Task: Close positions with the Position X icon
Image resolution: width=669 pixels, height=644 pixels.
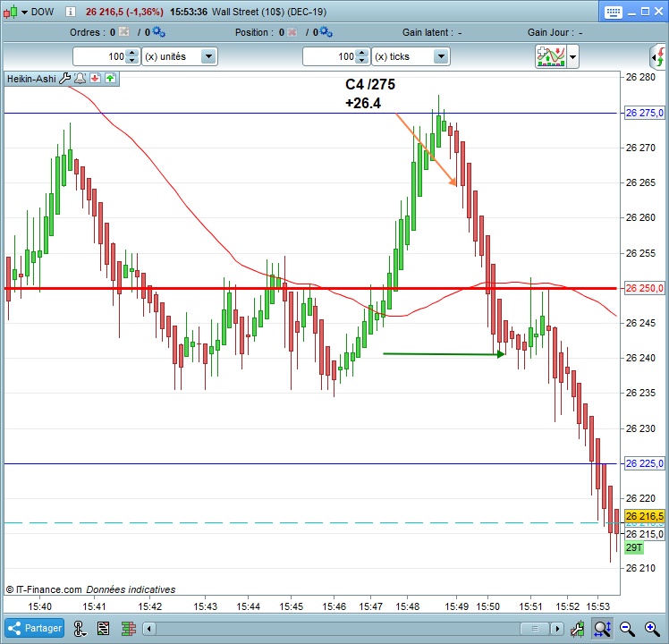Action: tap(292, 32)
